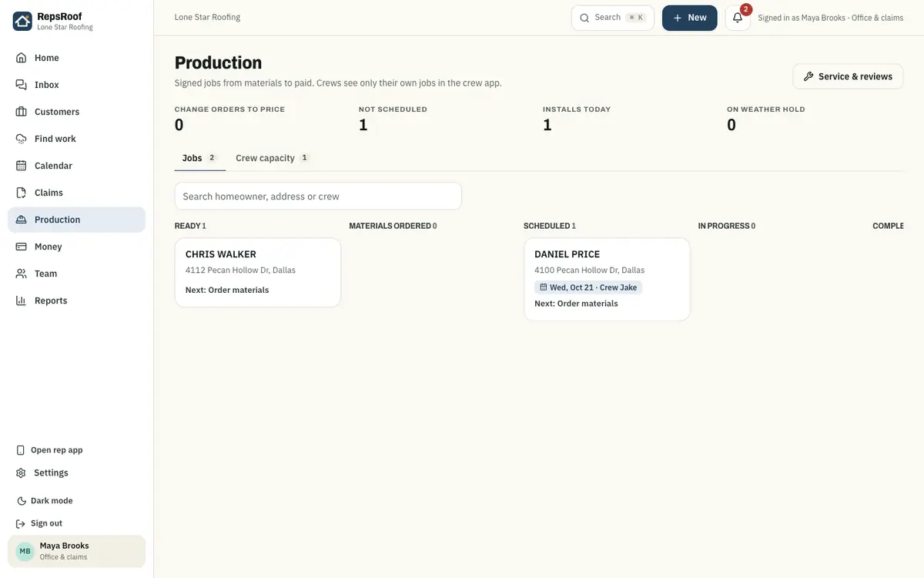The width and height of the screenshot is (924, 578).
Task: Click the On Weather Hold stat
Action: (x=766, y=119)
